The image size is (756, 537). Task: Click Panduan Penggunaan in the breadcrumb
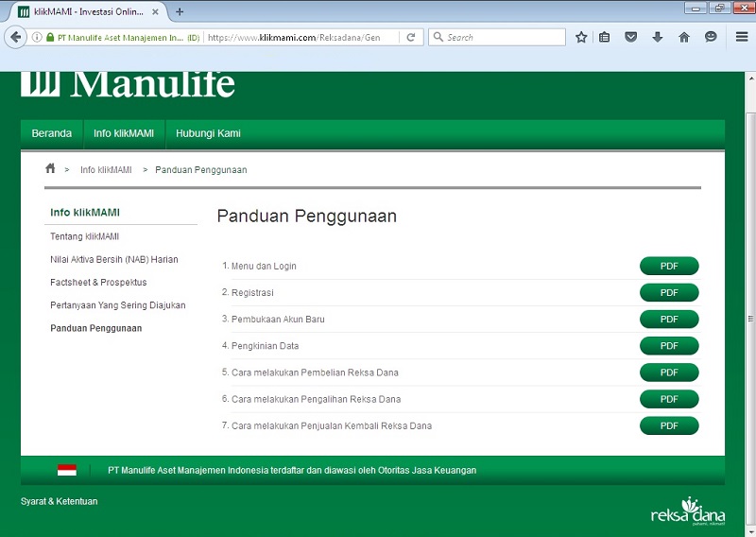[201, 170]
